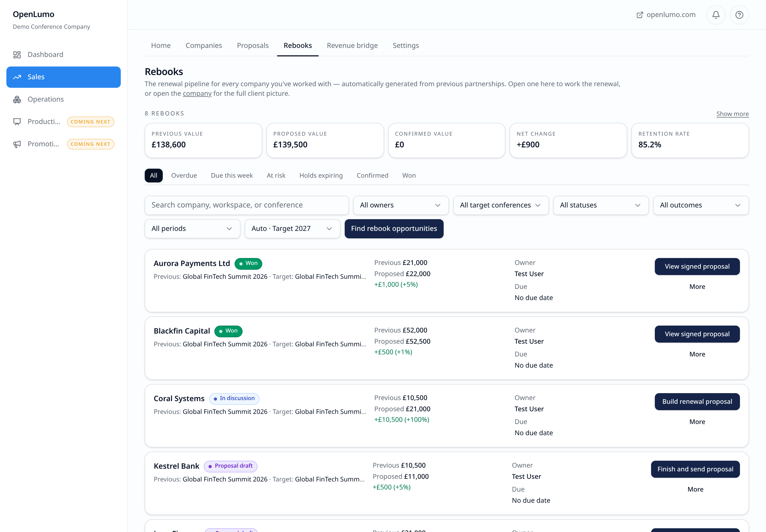The height and width of the screenshot is (532, 766).
Task: Click the Dashboard grid icon in sidebar
Action: 17,55
